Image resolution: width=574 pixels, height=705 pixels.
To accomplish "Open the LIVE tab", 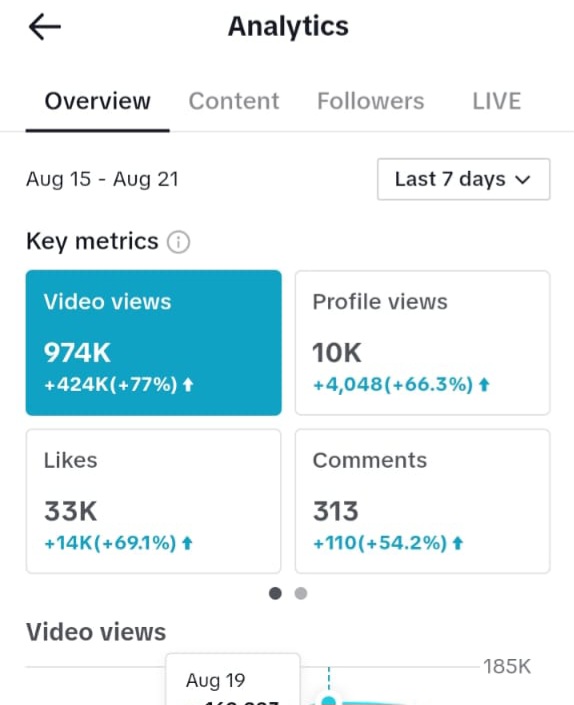I will point(496,101).
